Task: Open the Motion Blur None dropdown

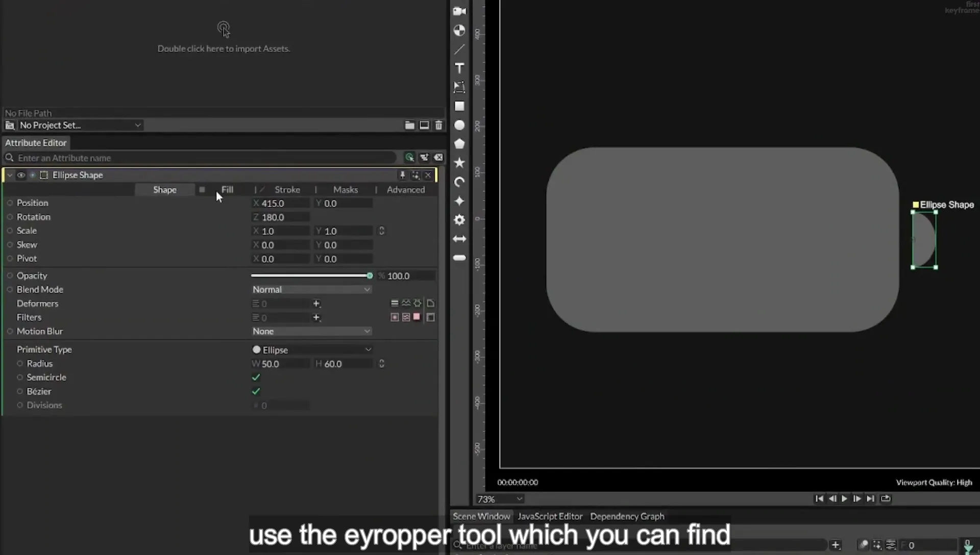Action: coord(311,331)
